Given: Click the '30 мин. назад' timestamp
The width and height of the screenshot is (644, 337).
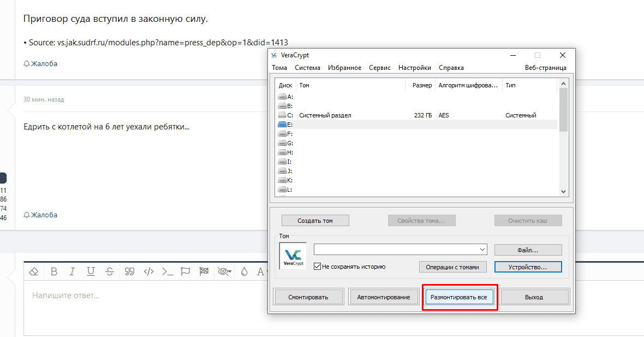Looking at the screenshot, I should 44,99.
